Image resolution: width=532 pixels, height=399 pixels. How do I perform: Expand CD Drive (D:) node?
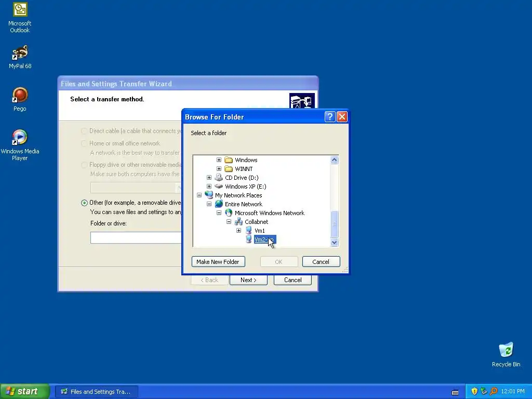[x=209, y=178]
